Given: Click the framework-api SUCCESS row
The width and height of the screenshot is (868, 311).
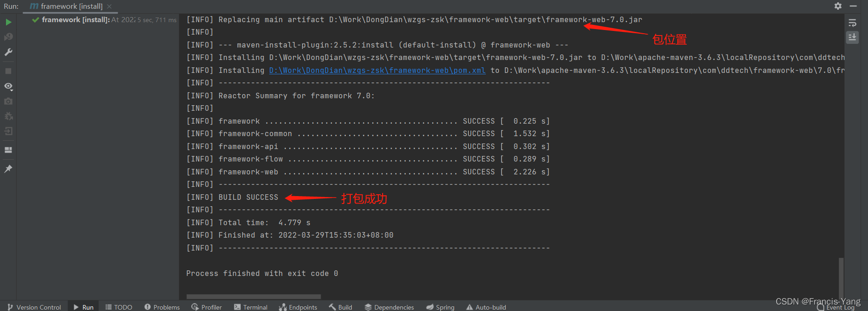Looking at the screenshot, I should [x=368, y=146].
